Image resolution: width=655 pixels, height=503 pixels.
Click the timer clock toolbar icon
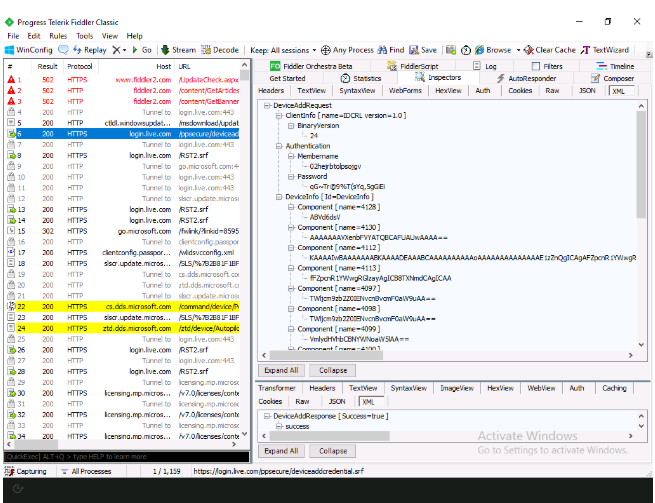point(465,50)
